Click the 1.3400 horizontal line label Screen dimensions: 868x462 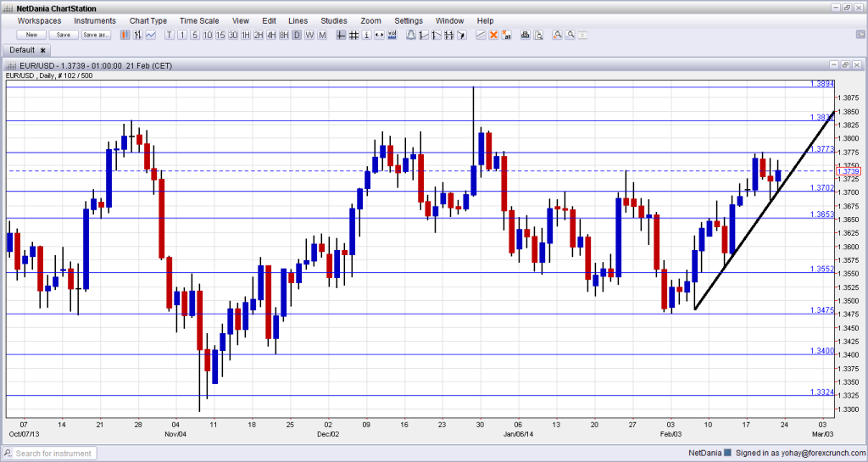click(822, 351)
